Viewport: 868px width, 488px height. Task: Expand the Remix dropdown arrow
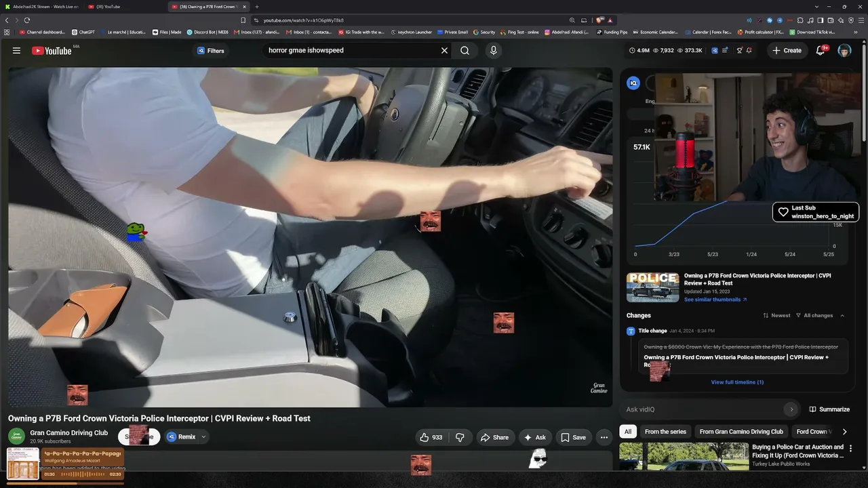[x=203, y=437]
